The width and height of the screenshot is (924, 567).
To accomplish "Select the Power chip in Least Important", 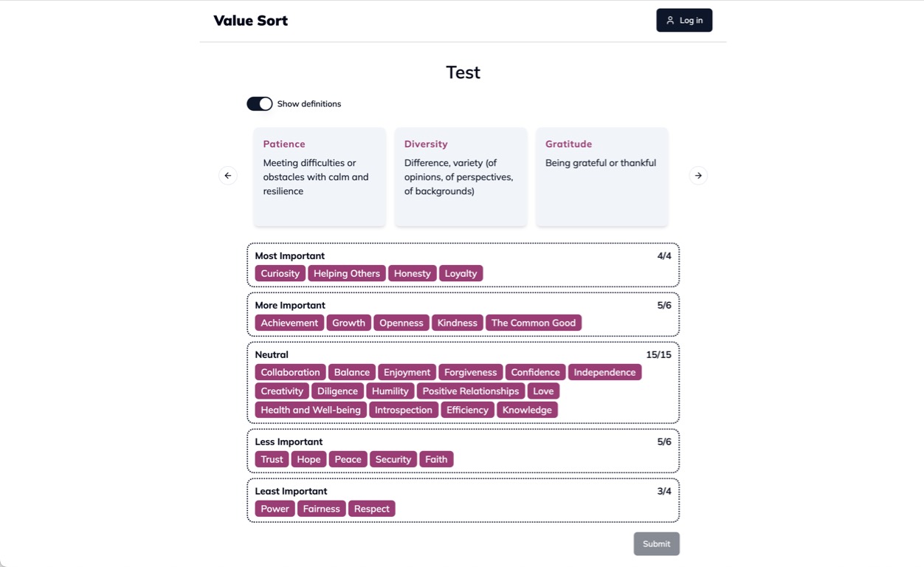I will 274,509.
